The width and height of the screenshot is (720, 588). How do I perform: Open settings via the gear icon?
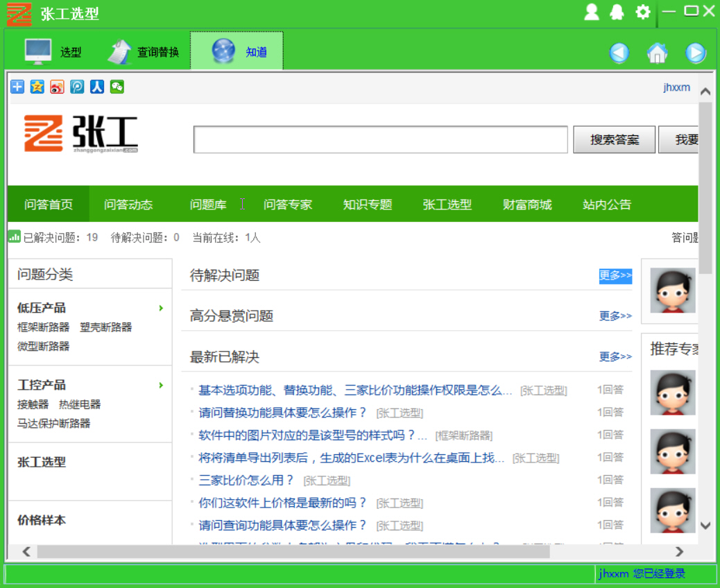click(643, 12)
